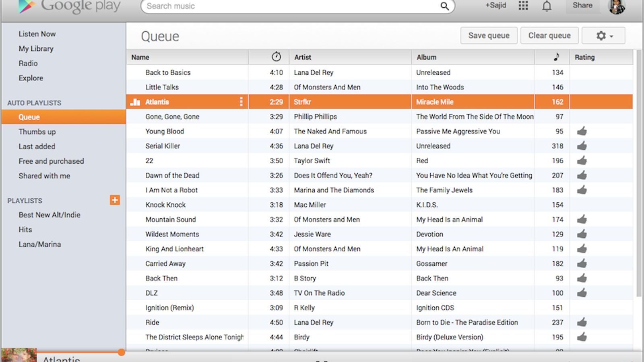The height and width of the screenshot is (362, 644).
Task: Open the Thumbs up auto playlist
Action: click(x=37, y=132)
